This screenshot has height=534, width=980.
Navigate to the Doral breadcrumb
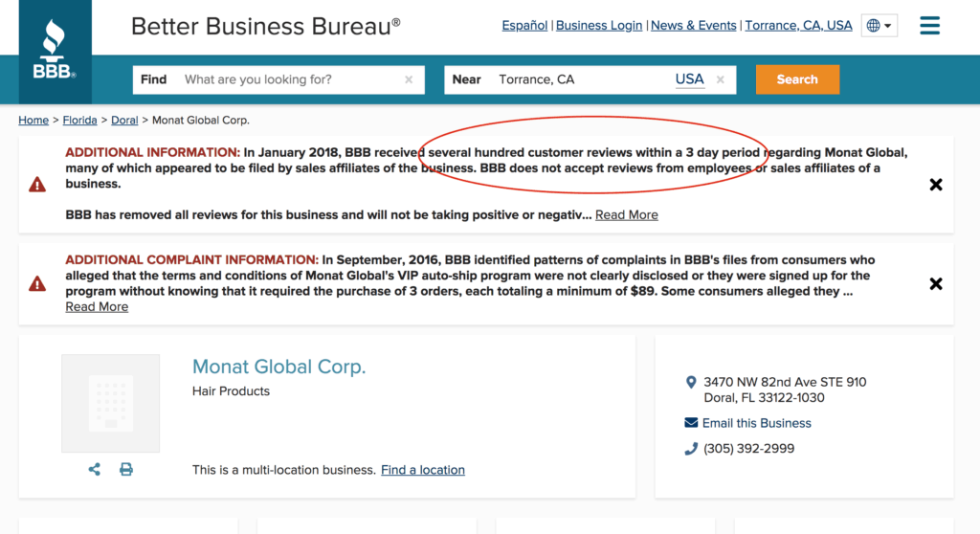(x=124, y=120)
